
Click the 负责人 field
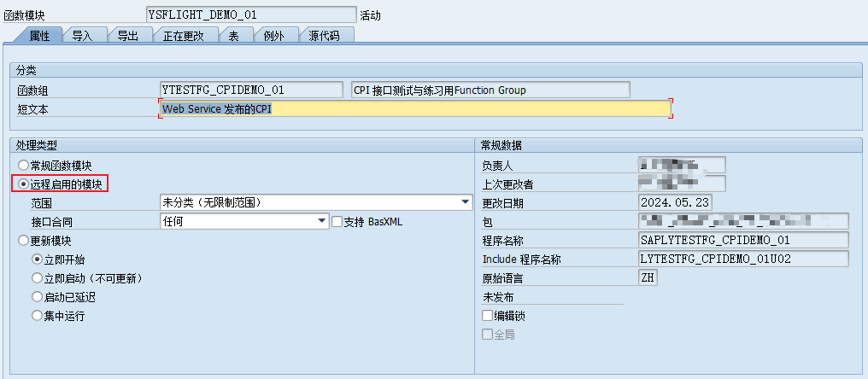coord(682,165)
